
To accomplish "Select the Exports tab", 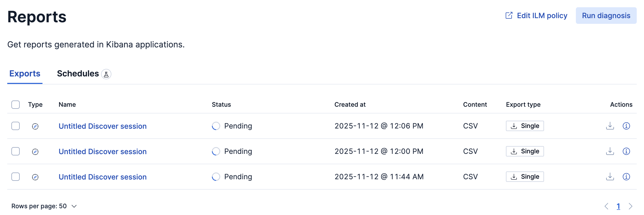I will (25, 74).
